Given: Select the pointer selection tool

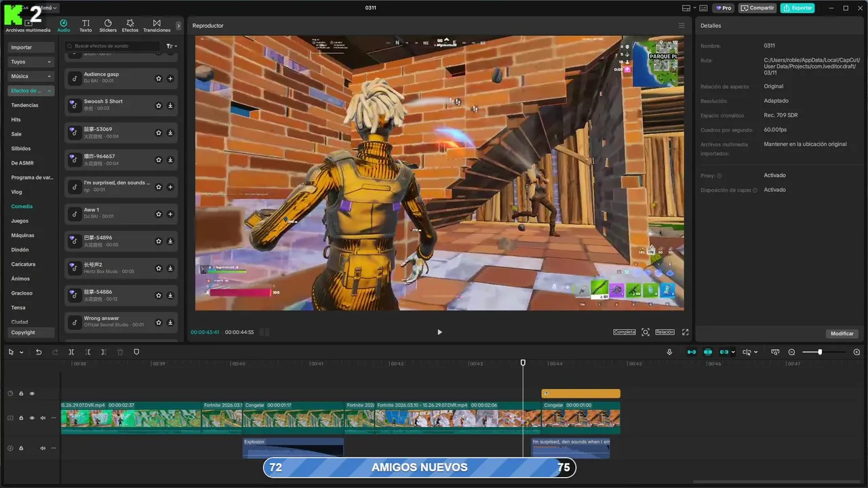Looking at the screenshot, I should pyautogui.click(x=11, y=352).
